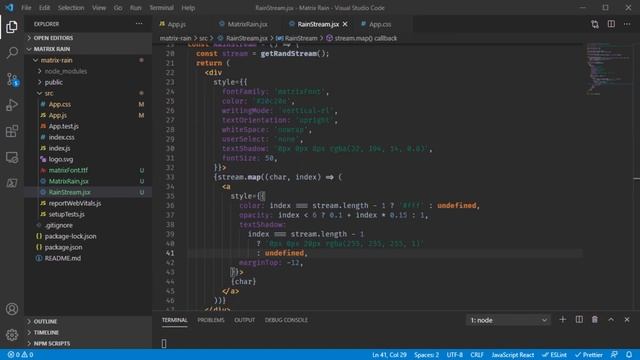Switch to the App.css editor tab

pos(380,24)
